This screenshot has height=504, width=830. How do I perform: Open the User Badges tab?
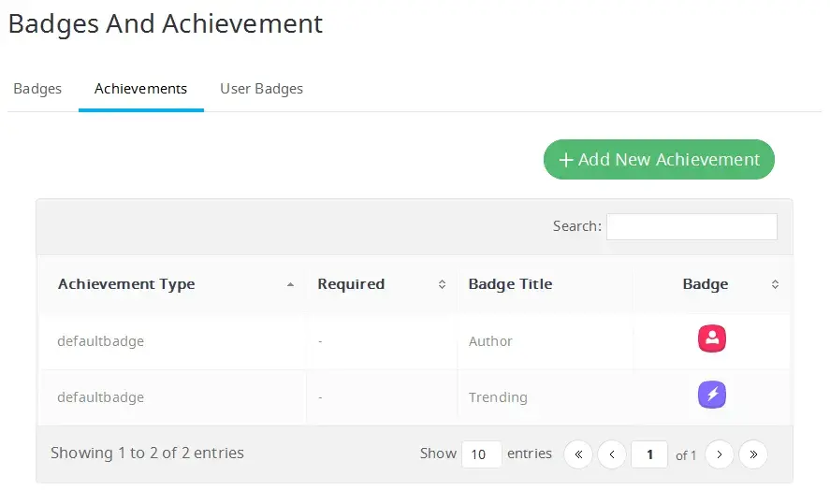click(x=261, y=89)
